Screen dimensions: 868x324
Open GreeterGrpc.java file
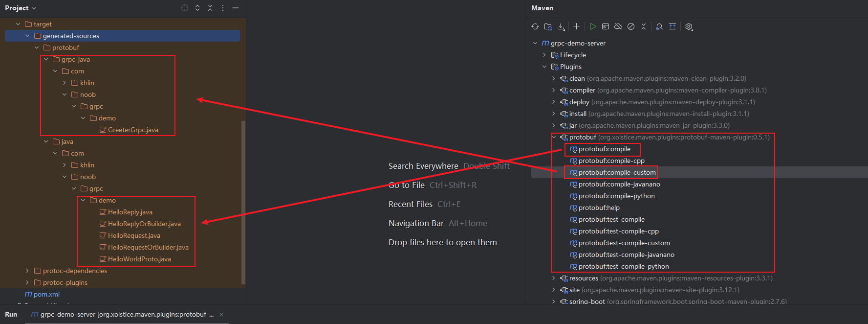coord(133,130)
